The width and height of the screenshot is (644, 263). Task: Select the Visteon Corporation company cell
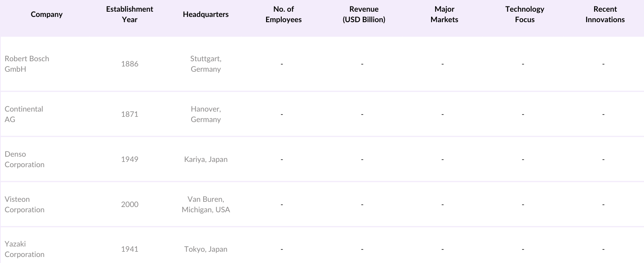click(x=25, y=204)
